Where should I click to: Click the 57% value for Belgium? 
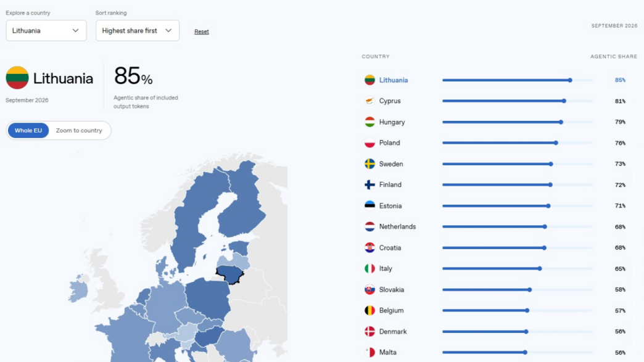(620, 310)
